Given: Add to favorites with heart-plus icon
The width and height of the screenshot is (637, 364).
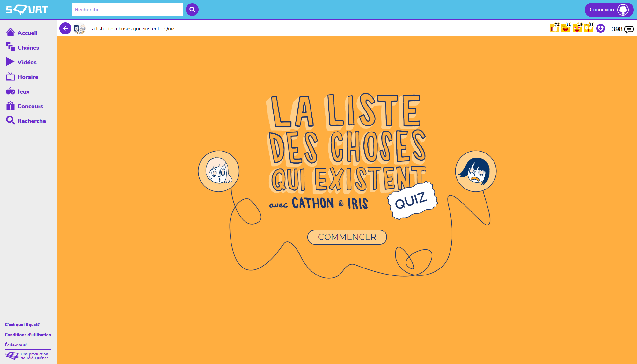Looking at the screenshot, I should click(601, 28).
